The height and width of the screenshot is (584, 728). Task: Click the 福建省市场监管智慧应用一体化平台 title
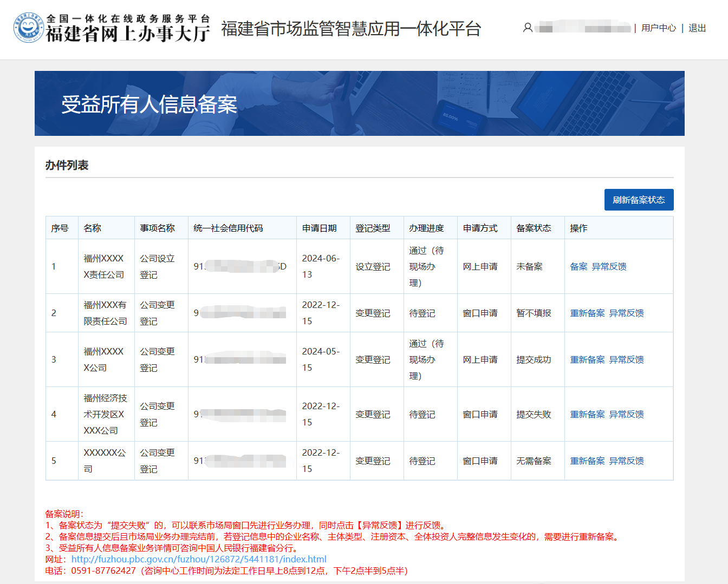click(351, 29)
